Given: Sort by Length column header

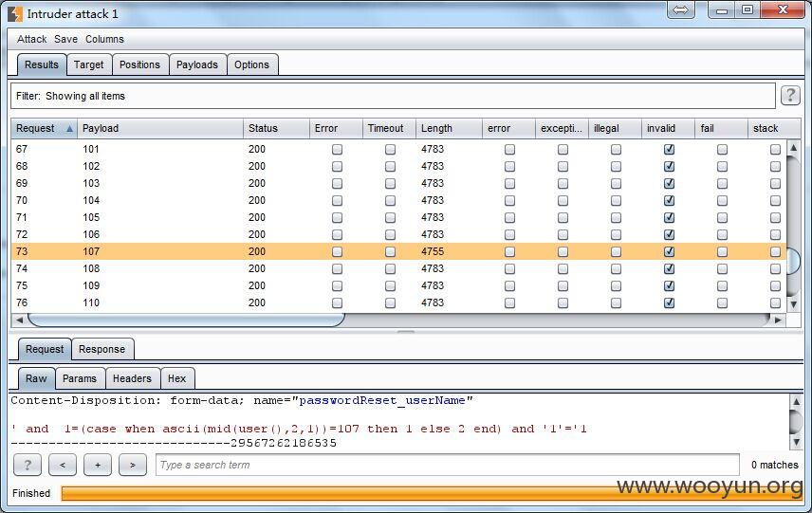Looking at the screenshot, I should (449, 128).
